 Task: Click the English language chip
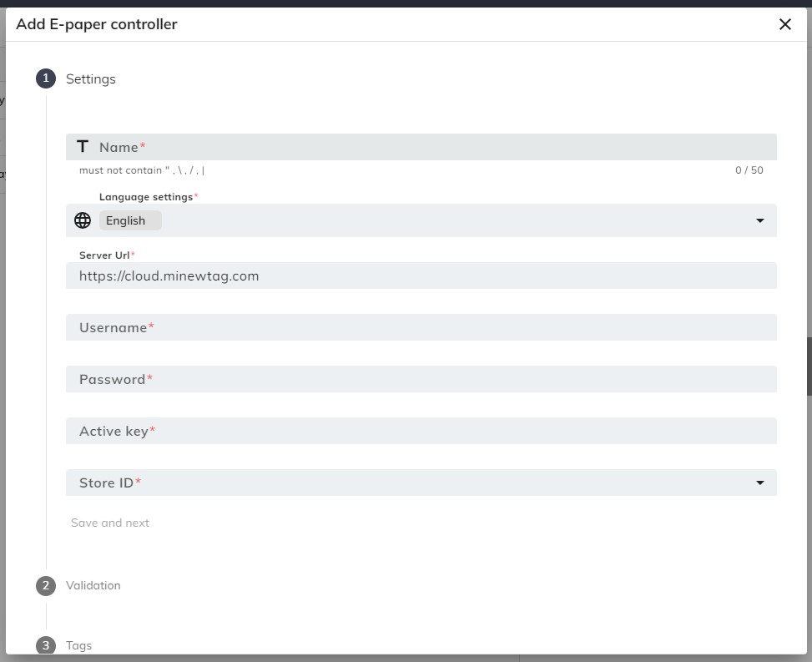click(x=129, y=220)
